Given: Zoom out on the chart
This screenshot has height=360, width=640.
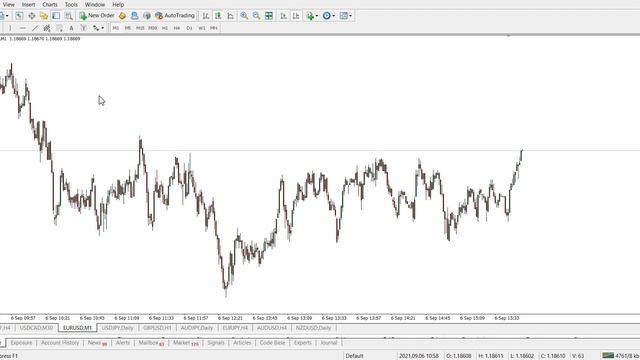Looking at the screenshot, I should (x=256, y=16).
